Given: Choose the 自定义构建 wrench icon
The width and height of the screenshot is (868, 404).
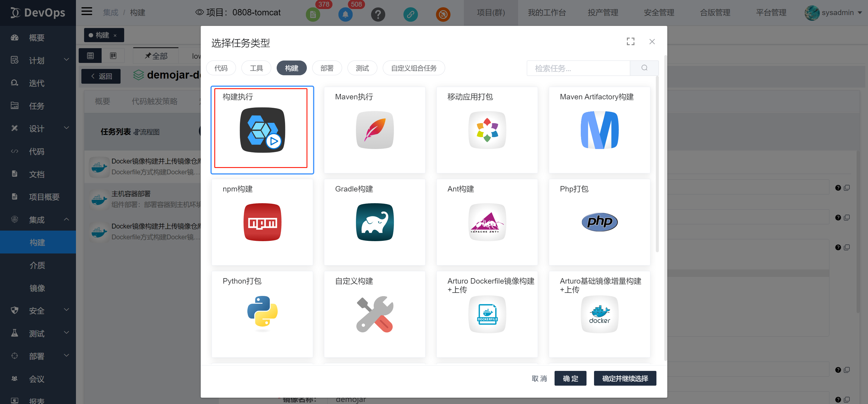Looking at the screenshot, I should pos(375,314).
